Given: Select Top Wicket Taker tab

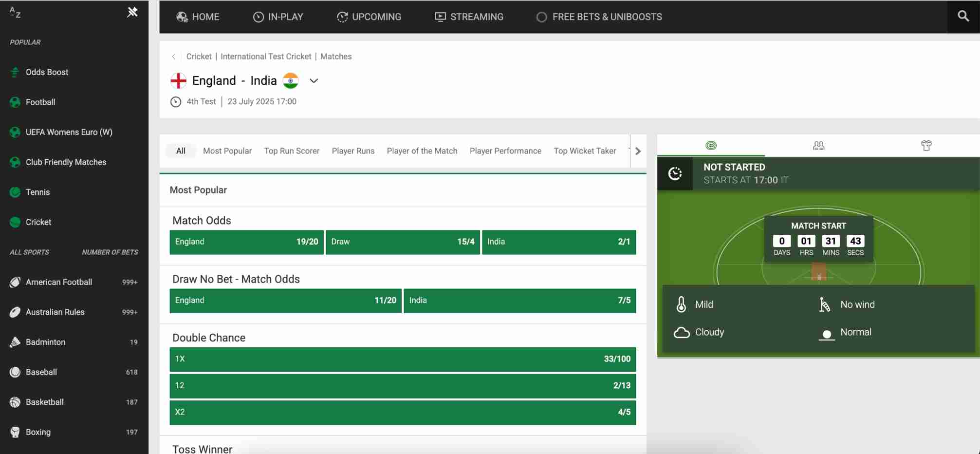Looking at the screenshot, I should 585,151.
